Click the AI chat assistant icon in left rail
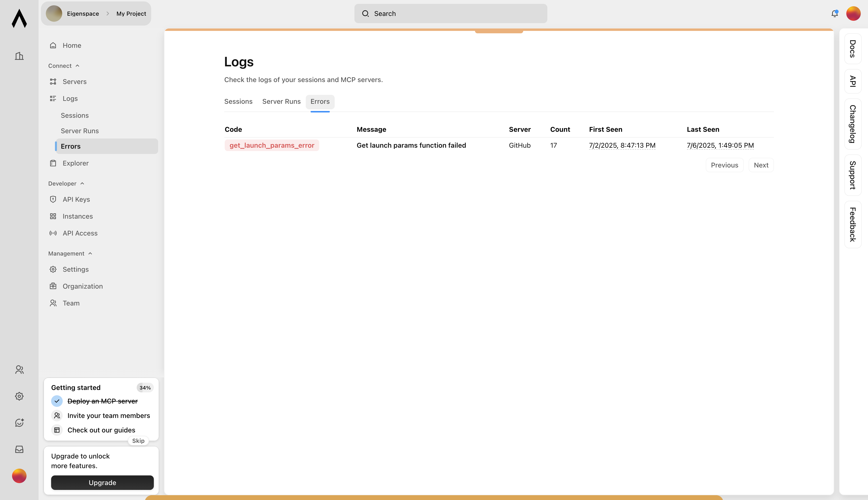This screenshot has width=868, height=500. (19, 423)
